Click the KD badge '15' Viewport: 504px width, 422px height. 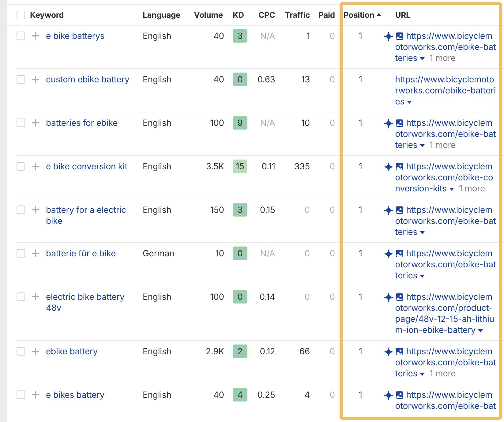click(240, 166)
